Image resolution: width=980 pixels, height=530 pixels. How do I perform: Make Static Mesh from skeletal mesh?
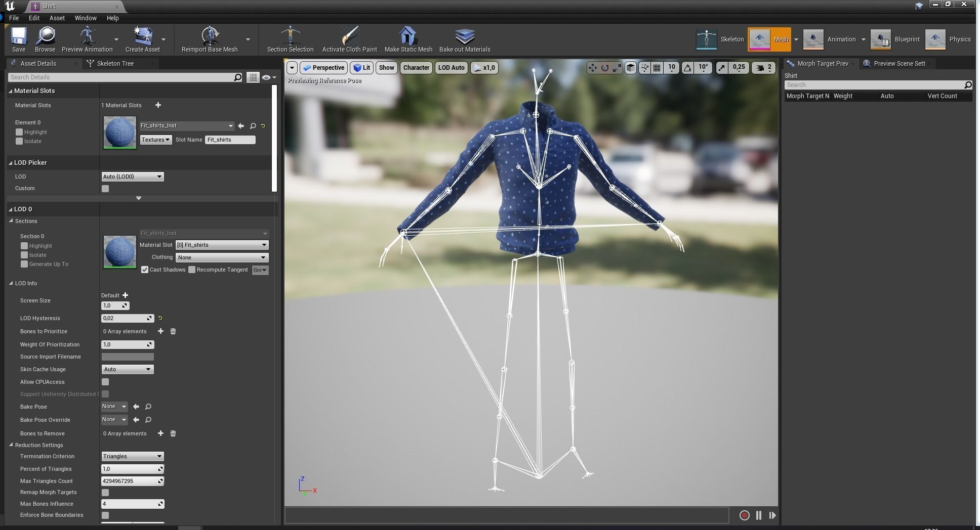[x=408, y=39]
